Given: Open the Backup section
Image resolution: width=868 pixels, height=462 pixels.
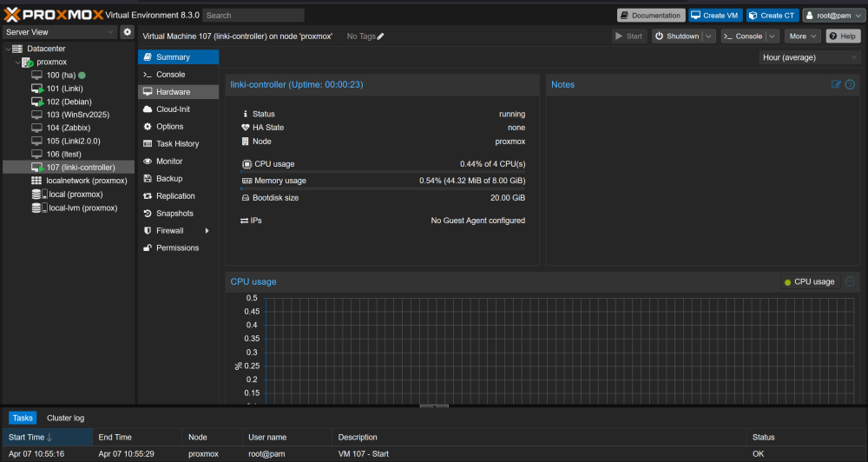Looking at the screenshot, I should (178, 178).
